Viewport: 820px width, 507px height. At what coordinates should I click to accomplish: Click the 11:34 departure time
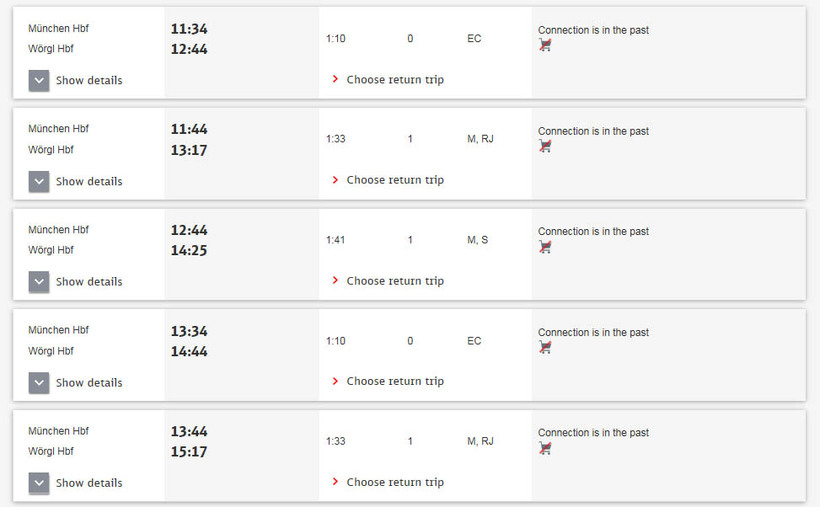click(189, 29)
